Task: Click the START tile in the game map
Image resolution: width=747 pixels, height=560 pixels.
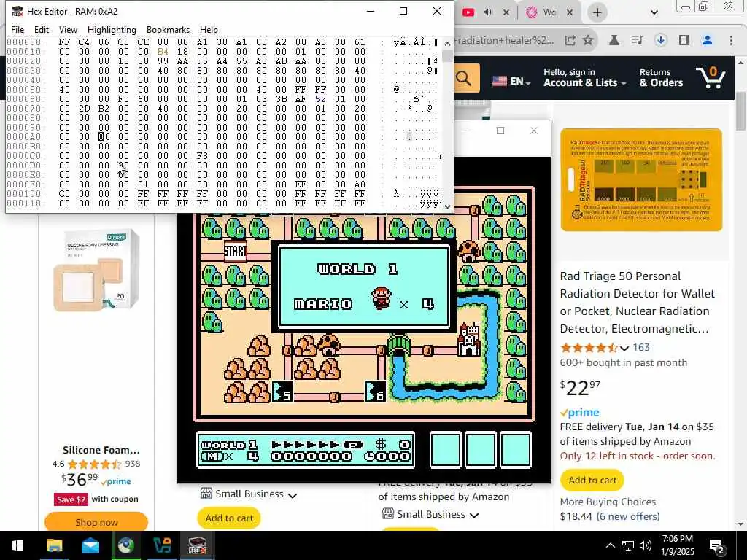Action: tap(235, 251)
